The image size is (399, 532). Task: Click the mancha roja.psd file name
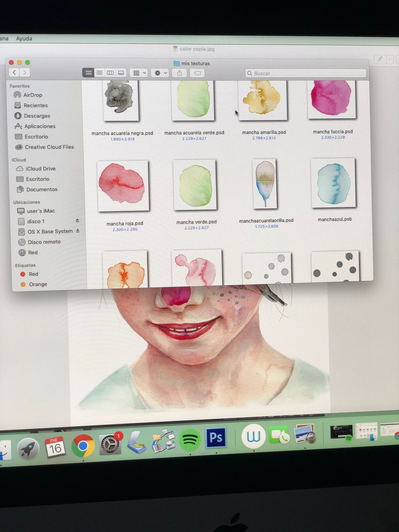125,224
